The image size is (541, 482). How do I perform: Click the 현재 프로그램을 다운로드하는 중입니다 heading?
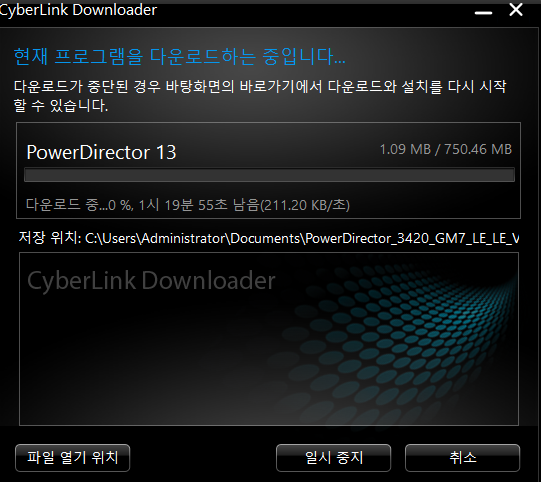[x=179, y=57]
